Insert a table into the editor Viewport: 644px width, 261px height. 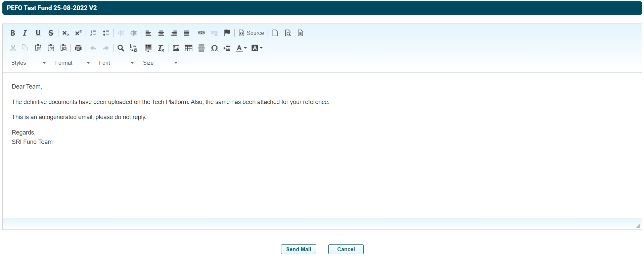click(189, 48)
